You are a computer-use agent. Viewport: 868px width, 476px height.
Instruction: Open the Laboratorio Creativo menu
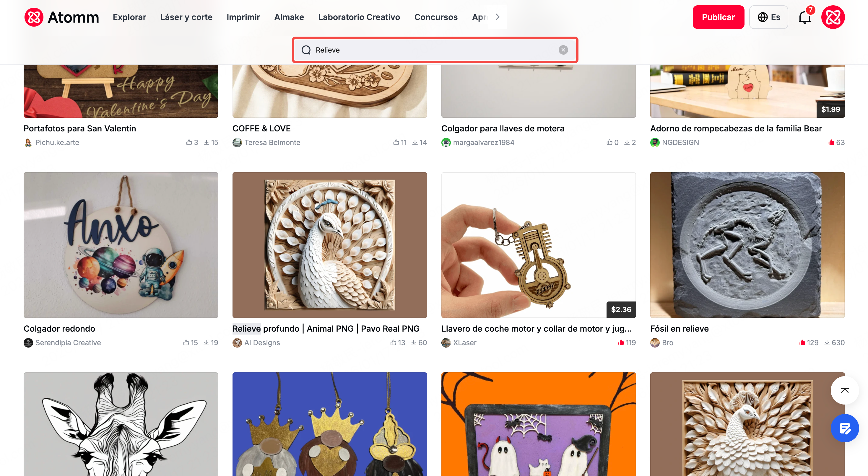click(x=359, y=17)
